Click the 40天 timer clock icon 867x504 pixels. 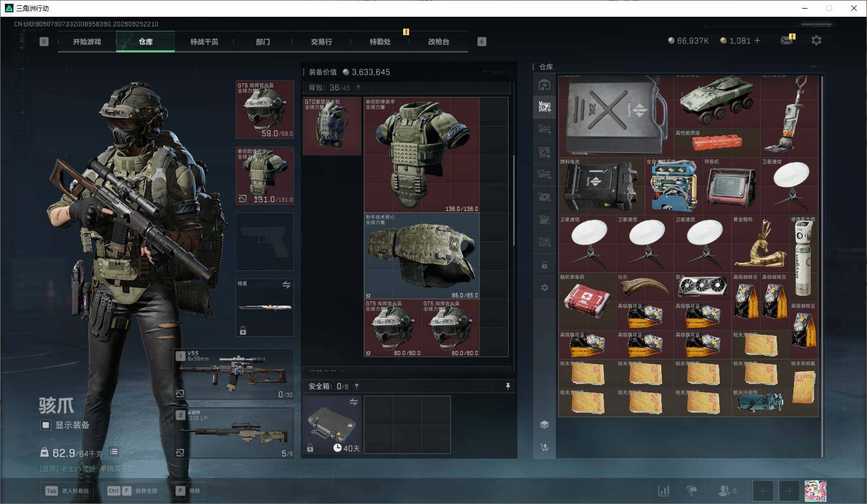coord(337,448)
